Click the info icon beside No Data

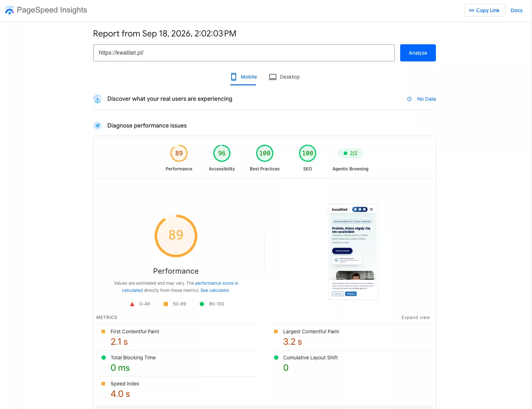pos(409,99)
